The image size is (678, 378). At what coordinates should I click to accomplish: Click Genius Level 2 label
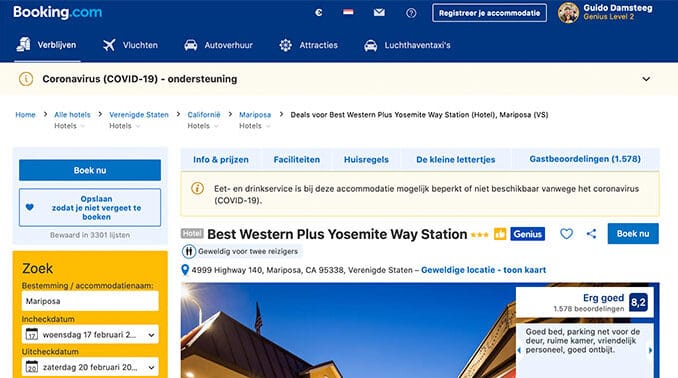pyautogui.click(x=608, y=17)
